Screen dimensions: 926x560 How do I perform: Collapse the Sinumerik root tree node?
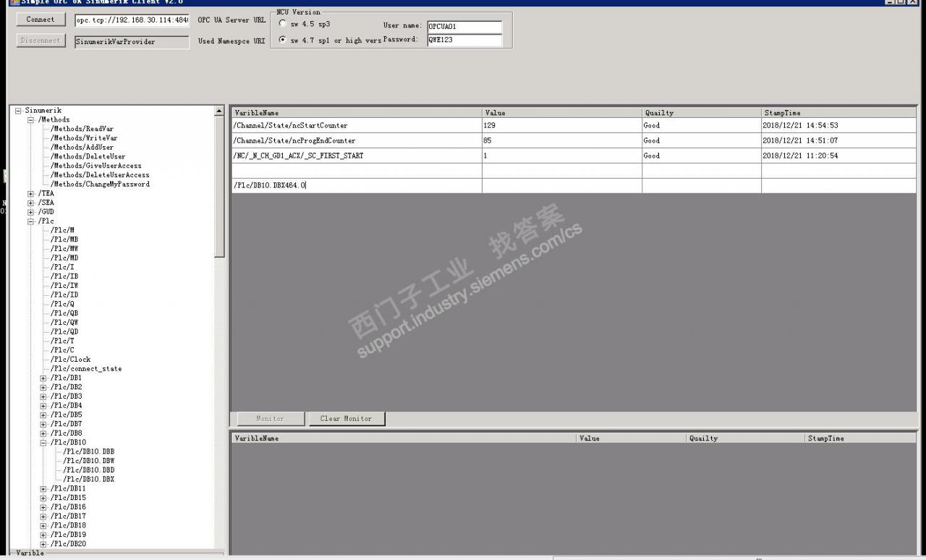(x=18, y=111)
